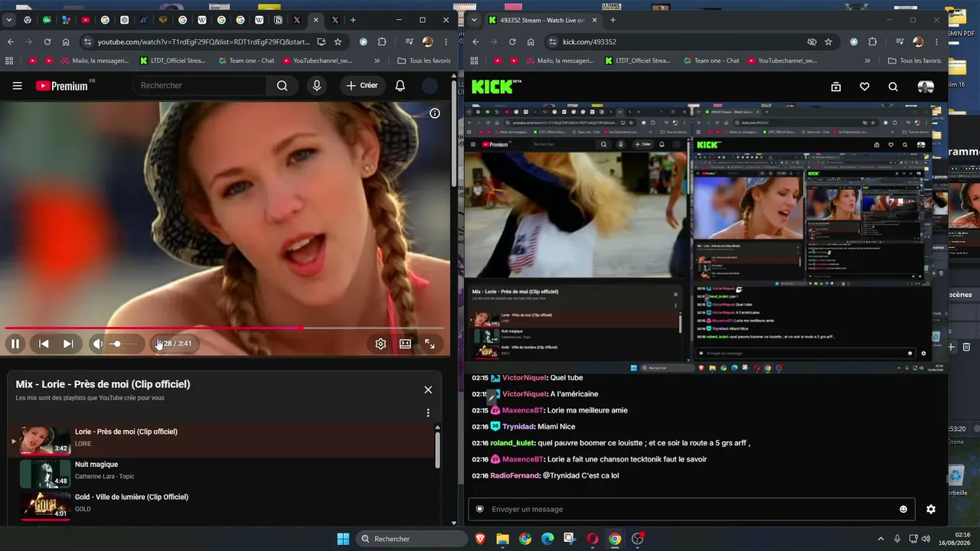Switch to the YouTube-icon tab
The height and width of the screenshot is (551, 980).
tap(86, 20)
